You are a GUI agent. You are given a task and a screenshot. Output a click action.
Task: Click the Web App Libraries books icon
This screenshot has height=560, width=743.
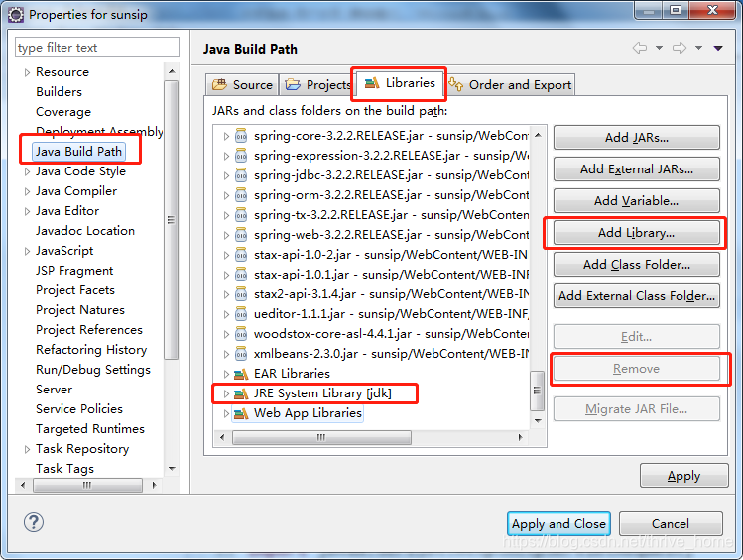[x=241, y=413]
